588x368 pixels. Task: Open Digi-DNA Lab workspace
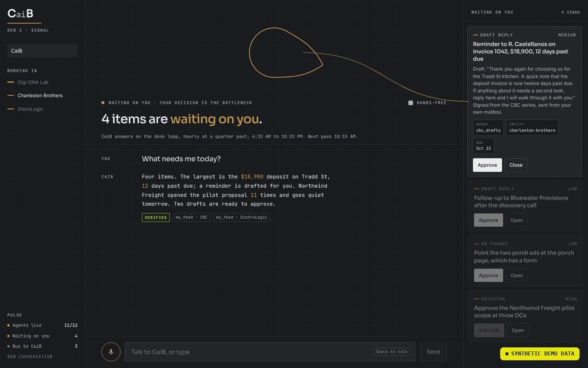pos(33,82)
